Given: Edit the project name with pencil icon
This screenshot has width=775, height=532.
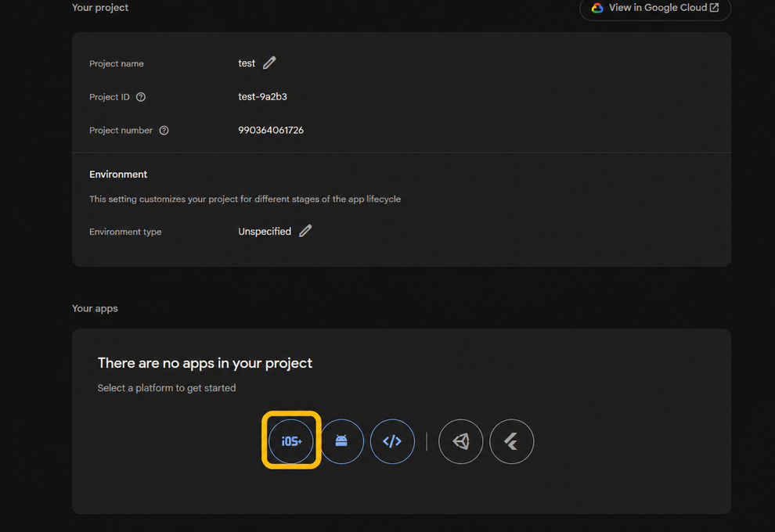Looking at the screenshot, I should [269, 63].
